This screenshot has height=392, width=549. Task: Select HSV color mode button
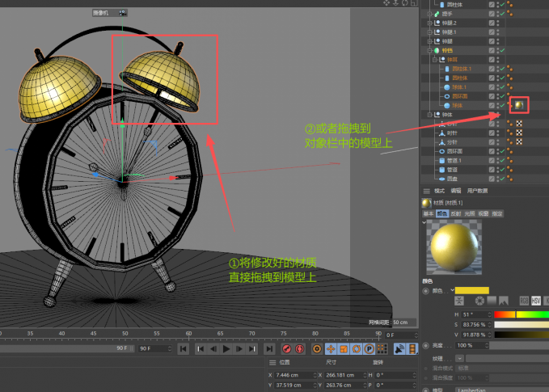coord(535,301)
